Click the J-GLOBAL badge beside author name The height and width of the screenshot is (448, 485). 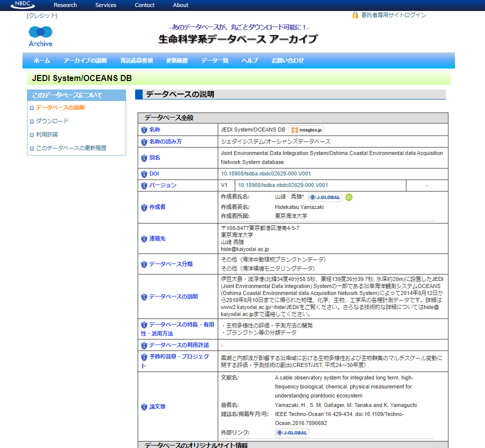pyautogui.click(x=324, y=197)
